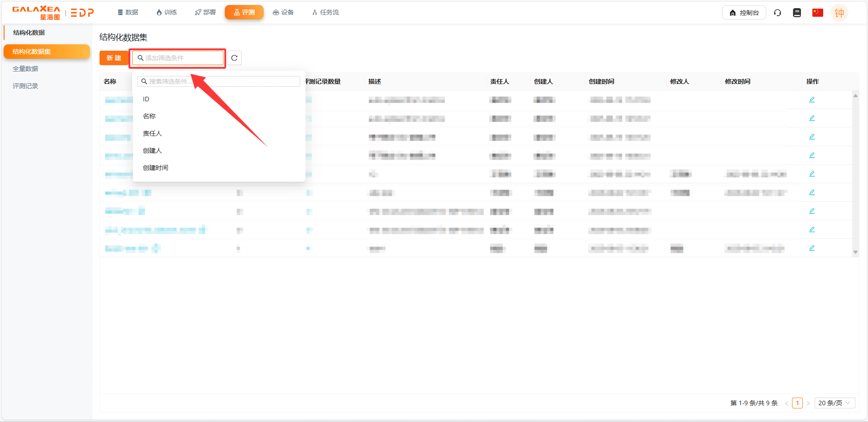The image size is (868, 422).
Task: Open the headset support icon
Action: [x=778, y=13]
